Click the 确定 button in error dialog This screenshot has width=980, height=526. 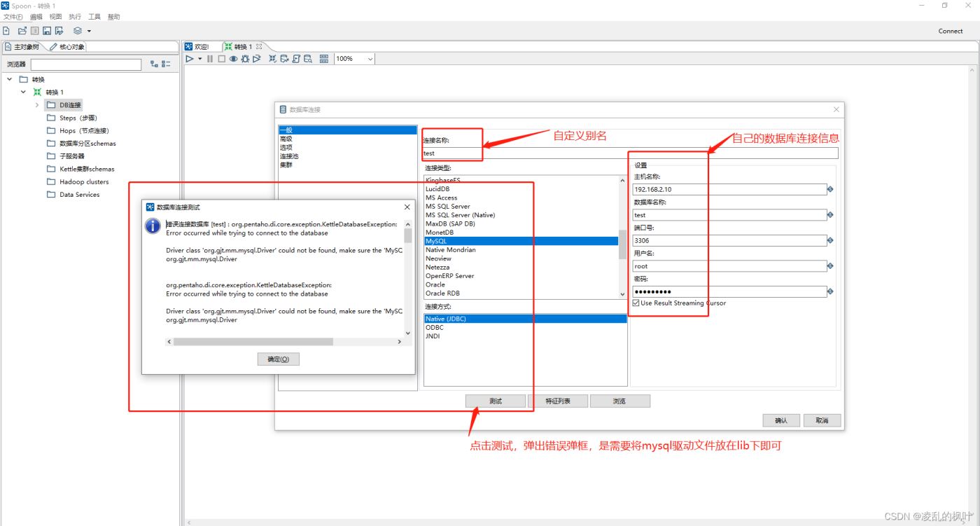(x=279, y=359)
